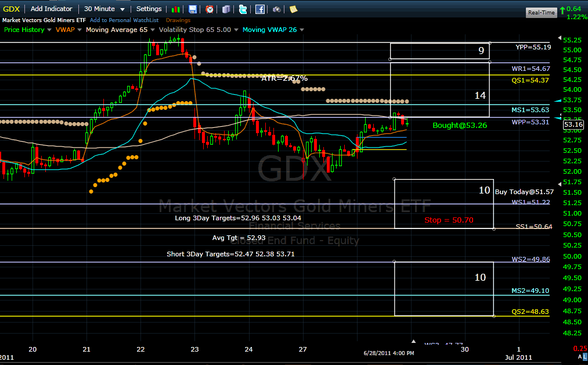Select the drawn box labeled 9

(439, 51)
